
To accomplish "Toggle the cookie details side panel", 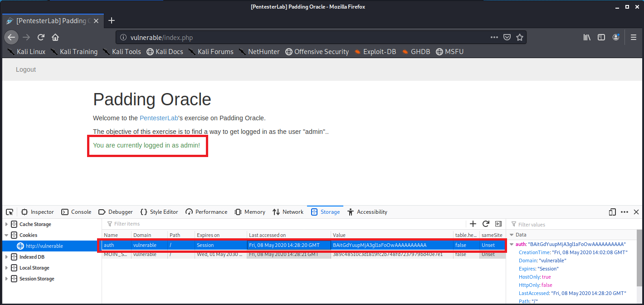I will (498, 224).
